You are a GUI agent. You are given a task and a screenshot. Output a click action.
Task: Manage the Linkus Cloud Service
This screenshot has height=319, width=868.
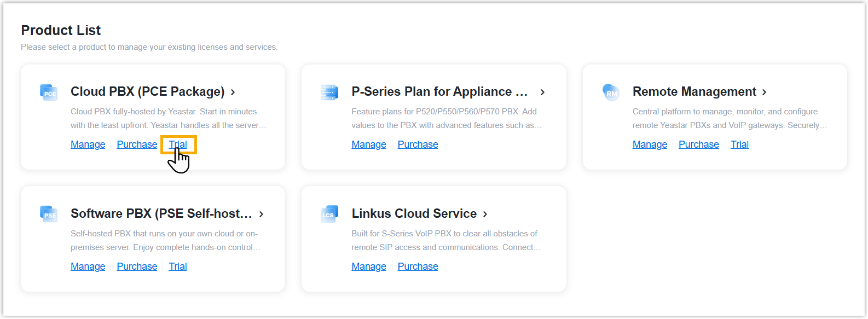(x=369, y=266)
